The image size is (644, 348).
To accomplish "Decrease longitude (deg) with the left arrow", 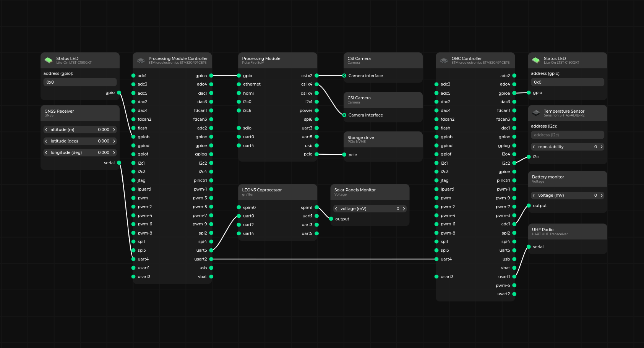I will click(46, 152).
